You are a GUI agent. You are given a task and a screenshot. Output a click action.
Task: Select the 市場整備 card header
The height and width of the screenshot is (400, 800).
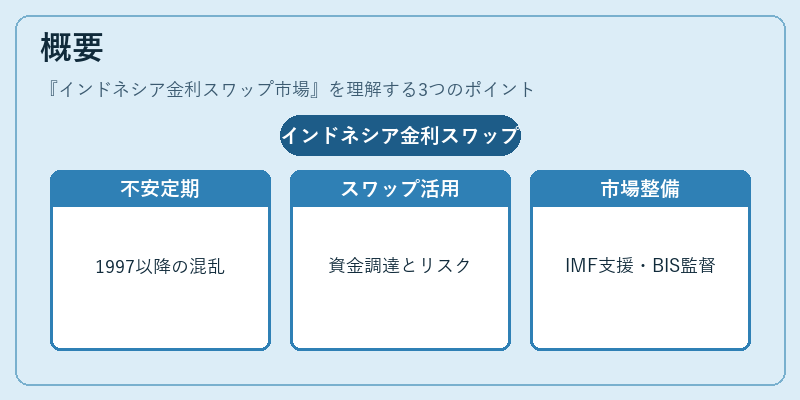pyautogui.click(x=640, y=189)
